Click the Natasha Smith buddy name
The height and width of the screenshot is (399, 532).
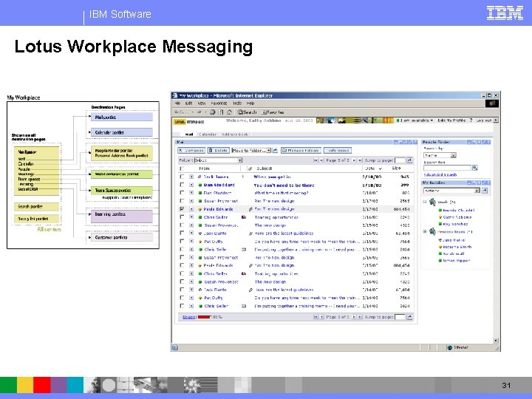[457, 247]
